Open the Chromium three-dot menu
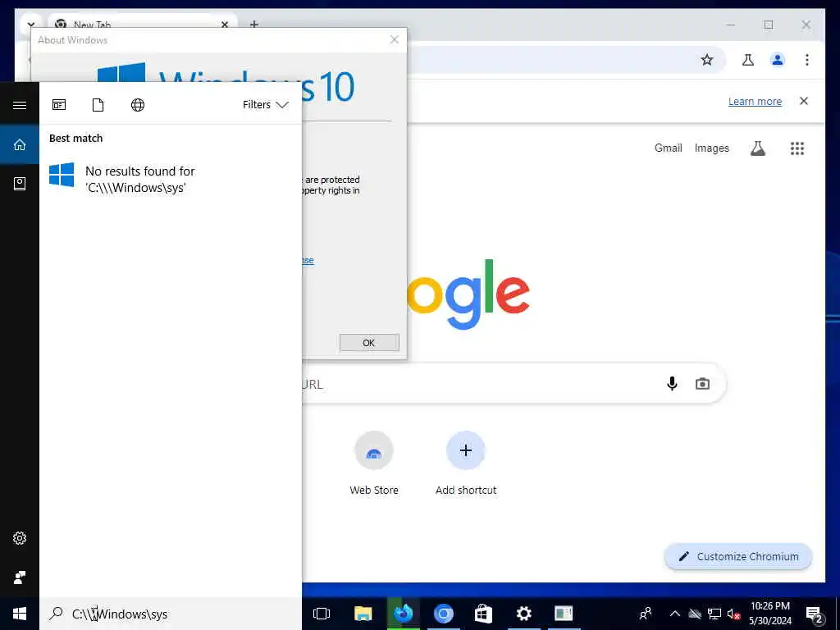Image resolution: width=840 pixels, height=630 pixels. point(807,60)
